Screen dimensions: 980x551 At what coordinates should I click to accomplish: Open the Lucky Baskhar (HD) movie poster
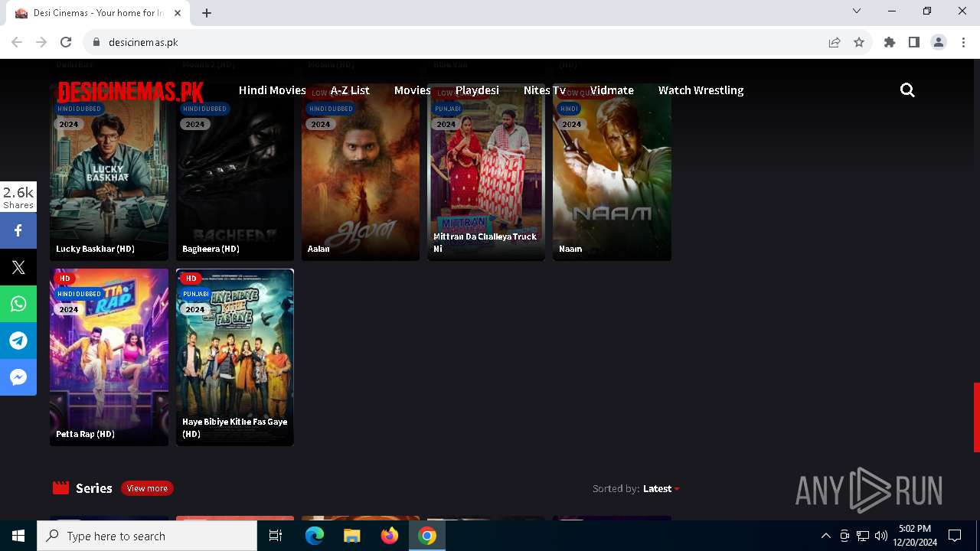(109, 172)
